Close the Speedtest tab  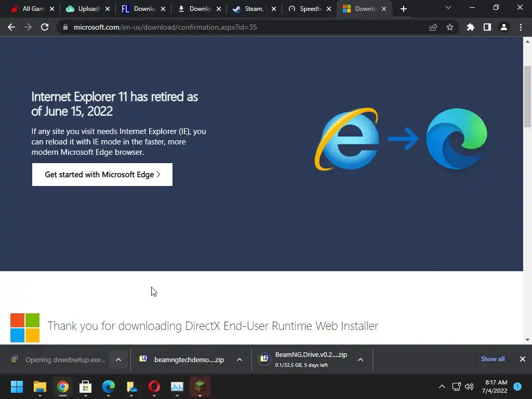pyautogui.click(x=329, y=9)
